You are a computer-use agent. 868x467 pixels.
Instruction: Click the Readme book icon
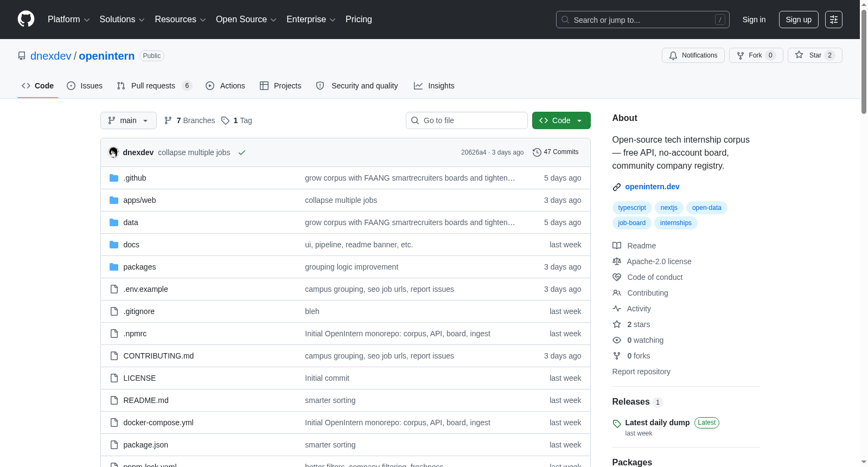point(617,246)
